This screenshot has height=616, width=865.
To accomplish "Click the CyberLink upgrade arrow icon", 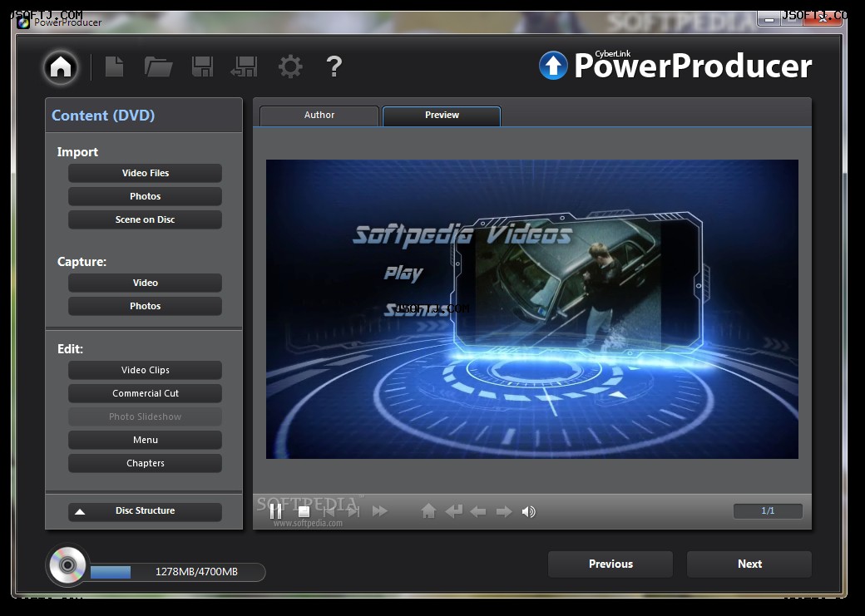I will [x=553, y=66].
